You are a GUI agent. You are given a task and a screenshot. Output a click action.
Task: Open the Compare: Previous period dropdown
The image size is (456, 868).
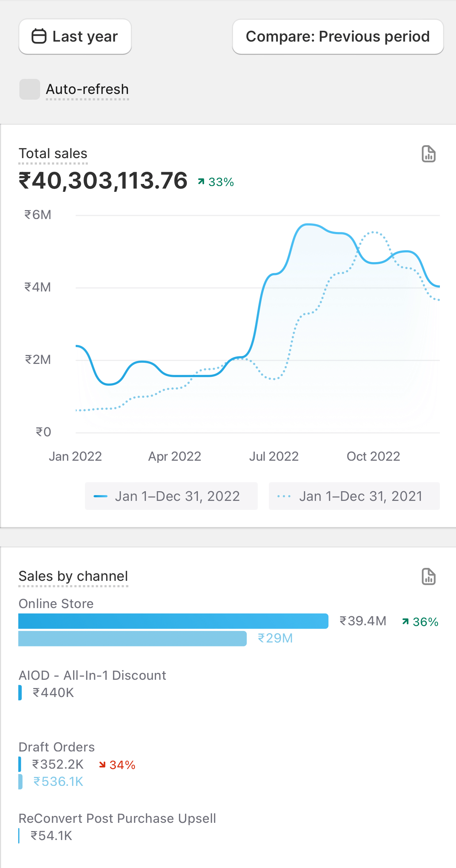point(338,37)
